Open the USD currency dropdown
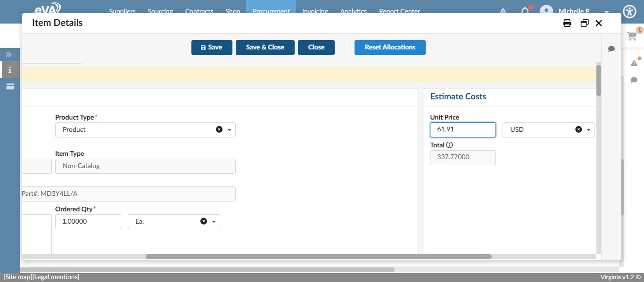Image resolution: width=644 pixels, height=282 pixels. pyautogui.click(x=588, y=130)
